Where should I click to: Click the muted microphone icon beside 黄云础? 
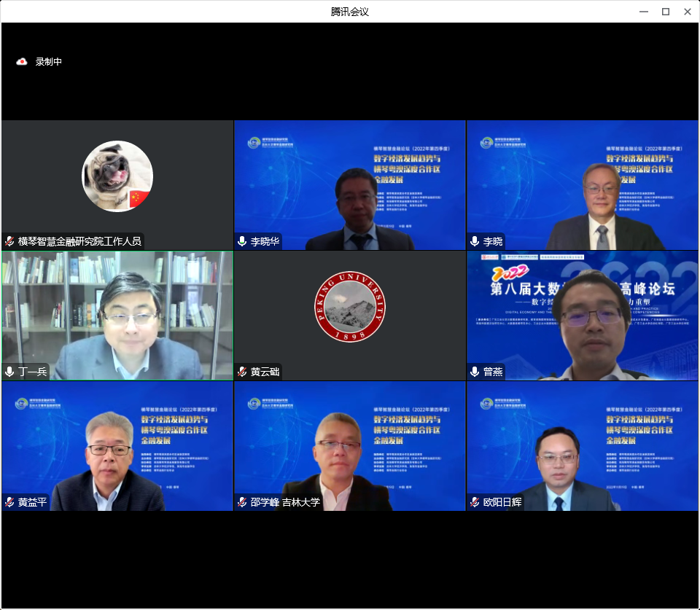tap(242, 372)
